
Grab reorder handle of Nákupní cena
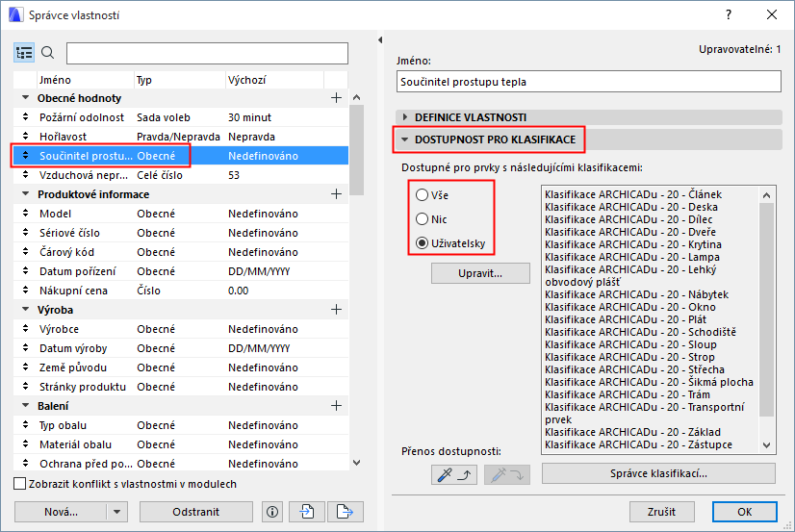click(x=25, y=291)
